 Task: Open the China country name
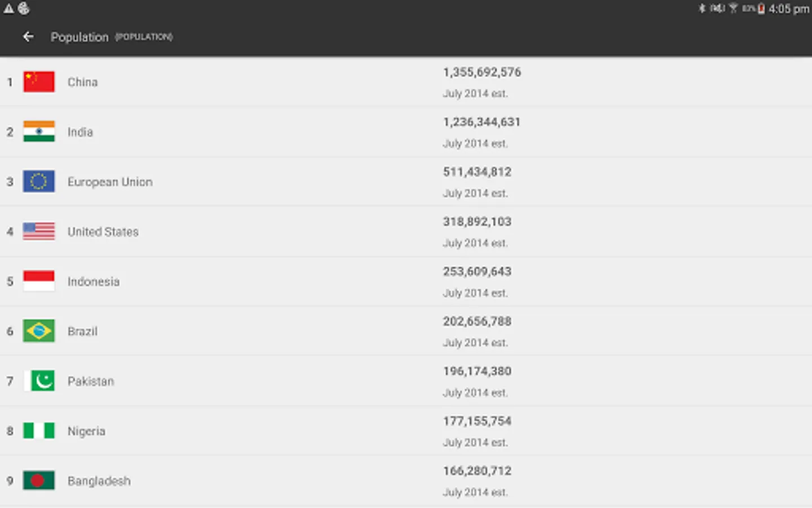(x=83, y=82)
